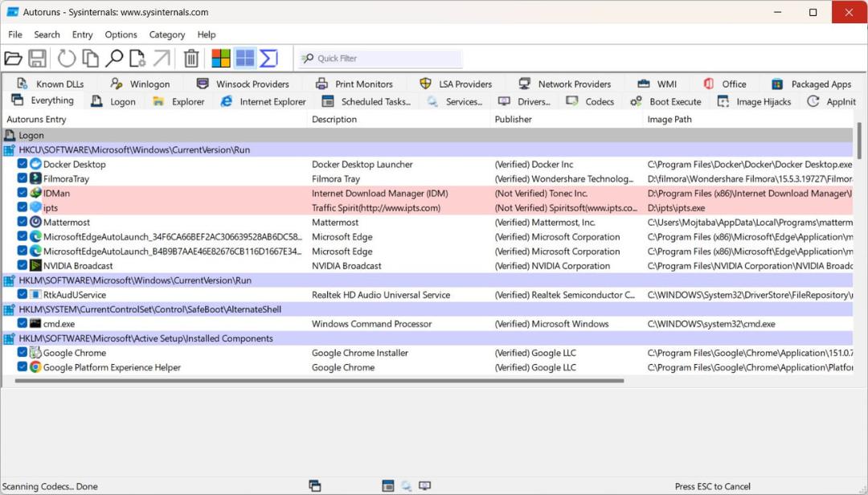Click the Open file toolbar icon

pos(13,58)
